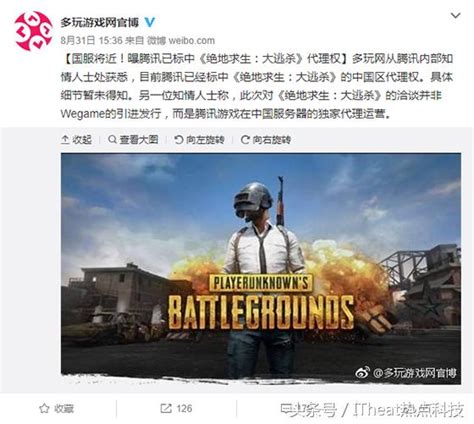The width and height of the screenshot is (474, 424).
Task: Click the PUBG Battlegrounds picture
Action: (x=261, y=268)
